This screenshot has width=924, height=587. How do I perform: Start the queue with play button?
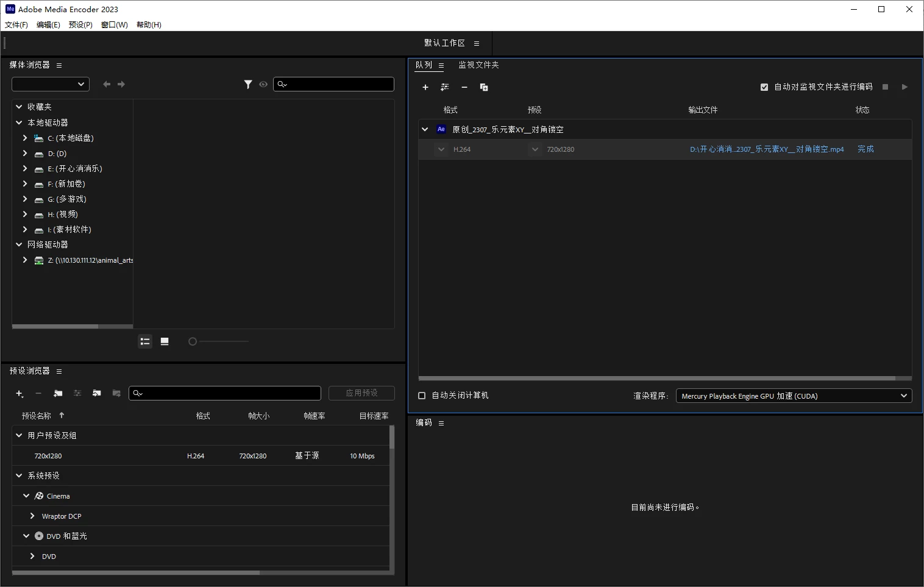pyautogui.click(x=904, y=87)
